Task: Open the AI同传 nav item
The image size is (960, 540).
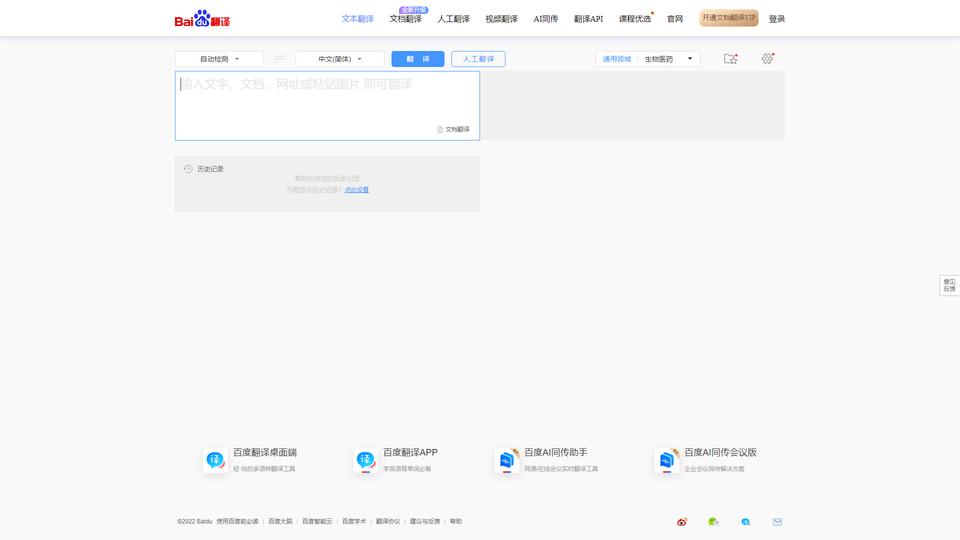Action: pos(546,19)
